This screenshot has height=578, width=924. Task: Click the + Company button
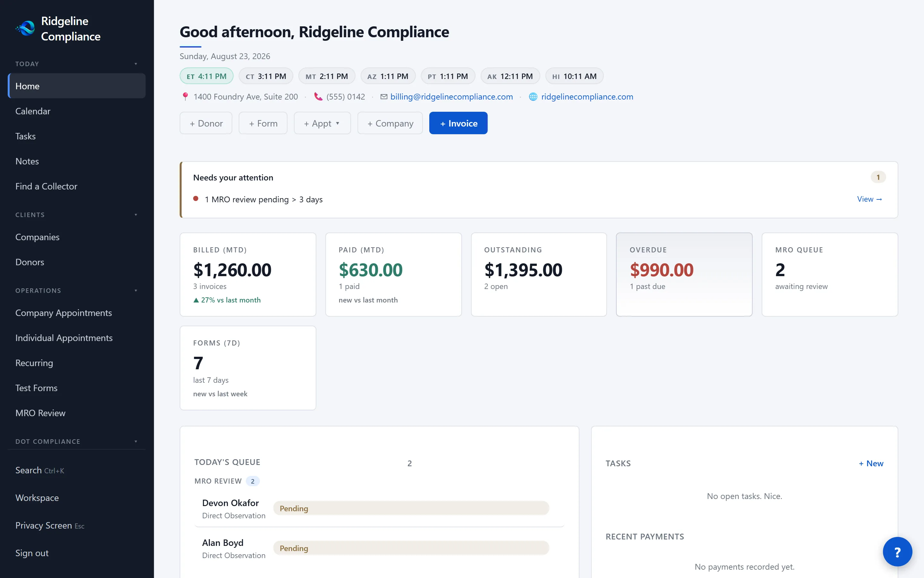click(x=390, y=123)
